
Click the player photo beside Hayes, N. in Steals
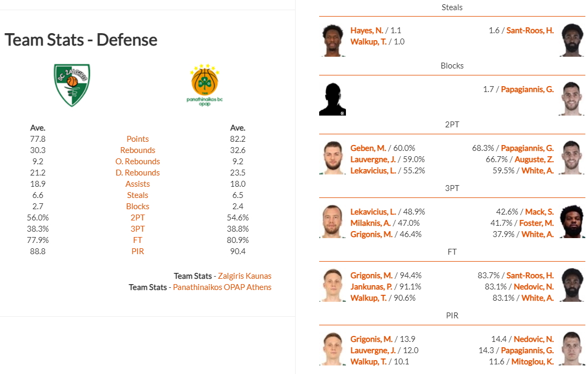click(333, 40)
